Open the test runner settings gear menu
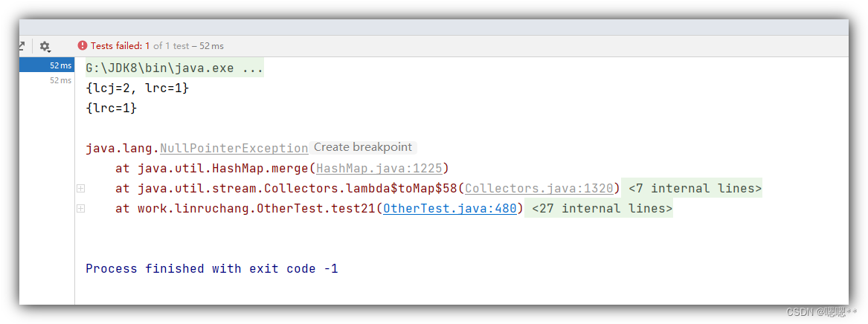The width and height of the screenshot is (868, 324). pyautogui.click(x=45, y=46)
